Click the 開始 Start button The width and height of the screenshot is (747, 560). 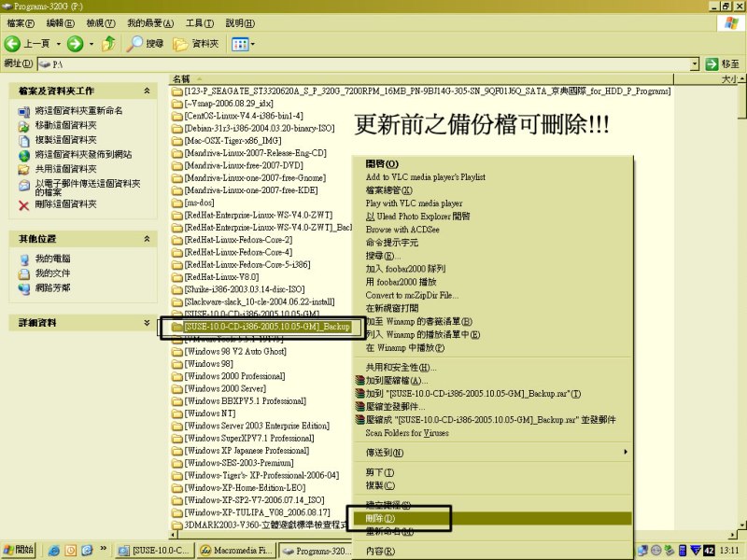click(x=20, y=551)
